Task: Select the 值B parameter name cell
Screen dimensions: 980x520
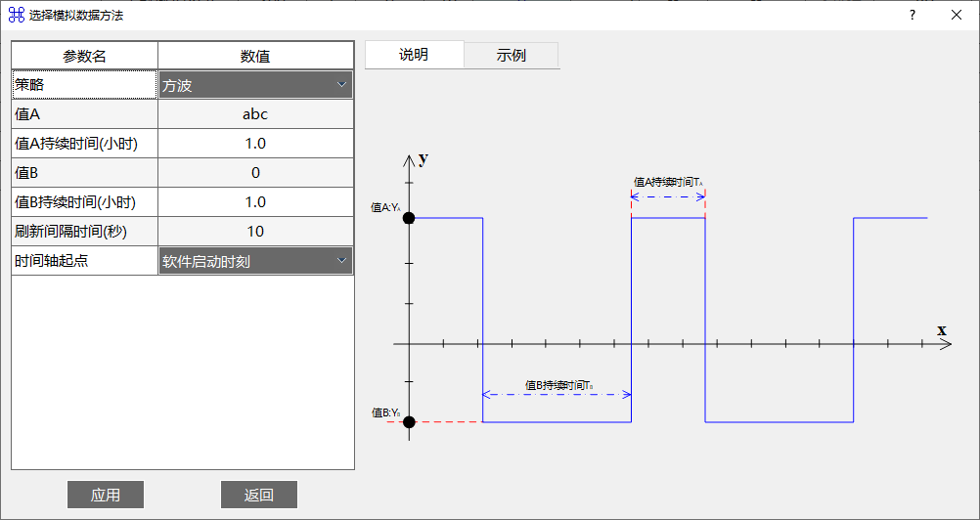Action: point(84,173)
